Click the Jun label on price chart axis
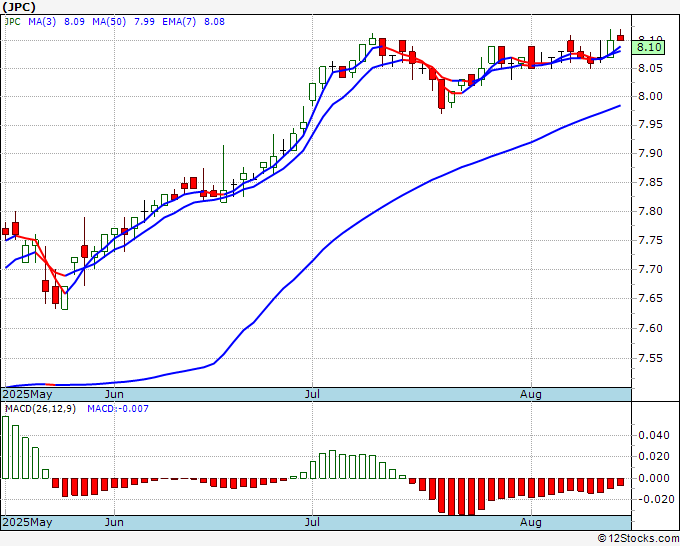The height and width of the screenshot is (546, 680). tap(114, 394)
